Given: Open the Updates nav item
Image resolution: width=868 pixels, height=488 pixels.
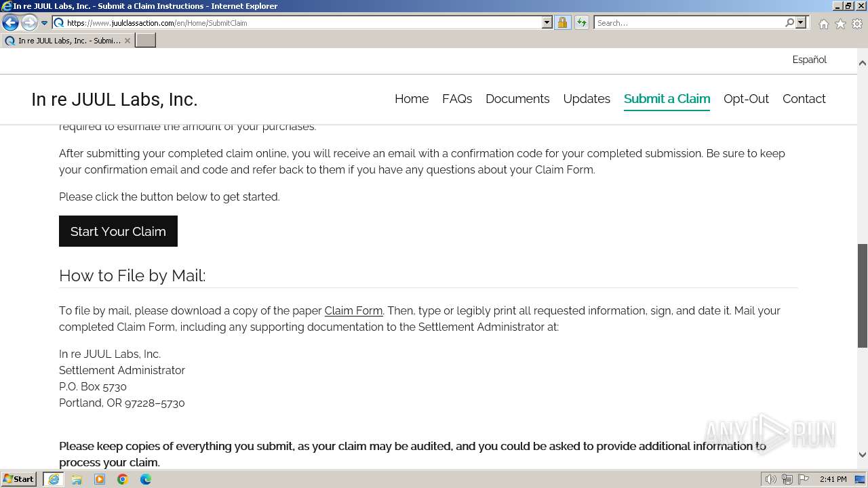Looking at the screenshot, I should pyautogui.click(x=587, y=99).
